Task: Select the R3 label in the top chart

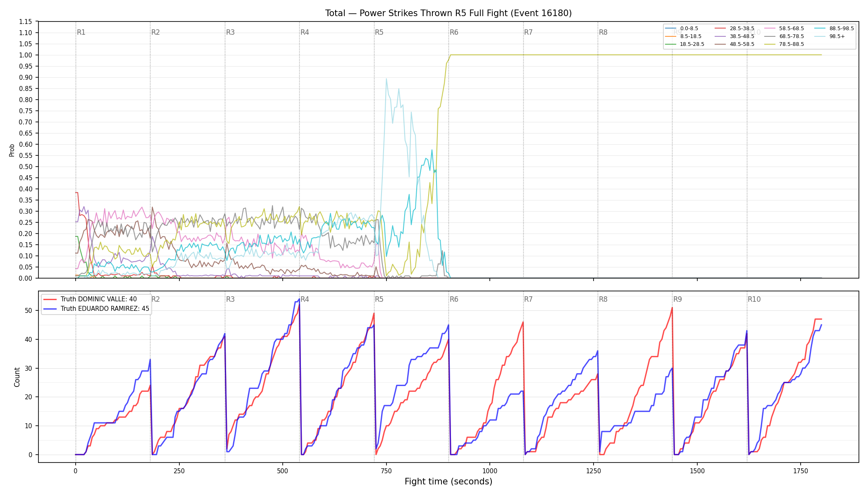Action: 230,32
